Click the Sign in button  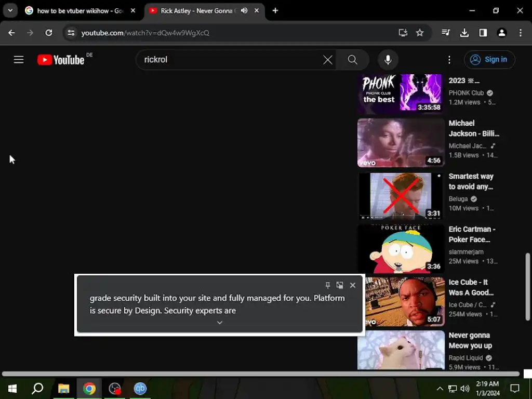pos(489,60)
